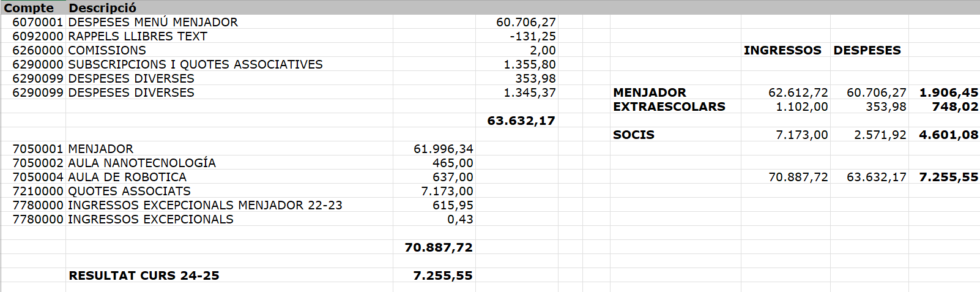
Task: Click the 1.355,80 amount cell
Action: pos(529,64)
